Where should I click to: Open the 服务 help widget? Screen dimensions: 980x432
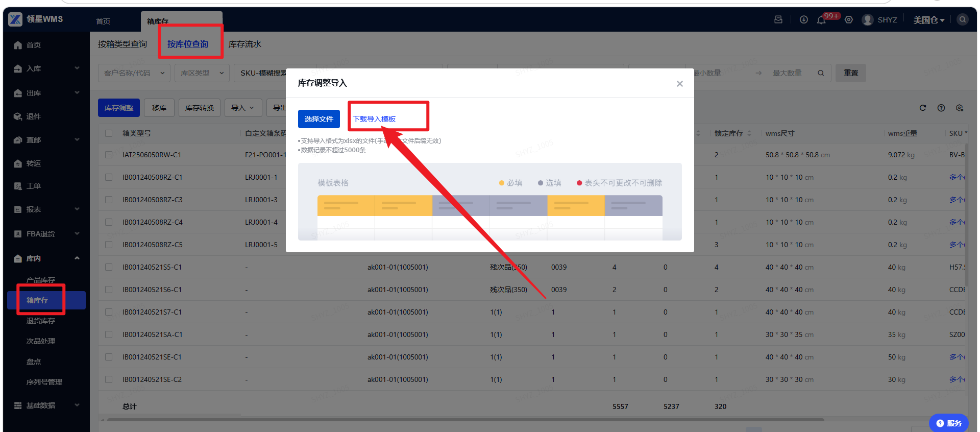coord(949,423)
